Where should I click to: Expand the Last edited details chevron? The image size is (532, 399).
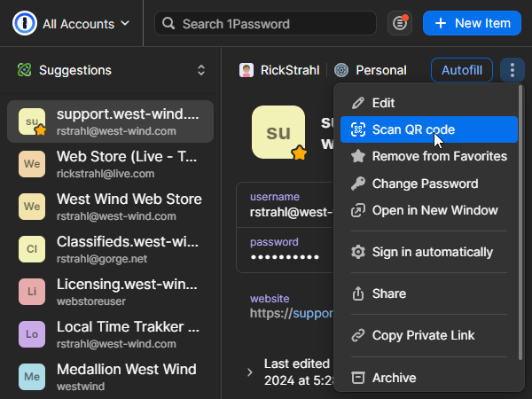[249, 372]
